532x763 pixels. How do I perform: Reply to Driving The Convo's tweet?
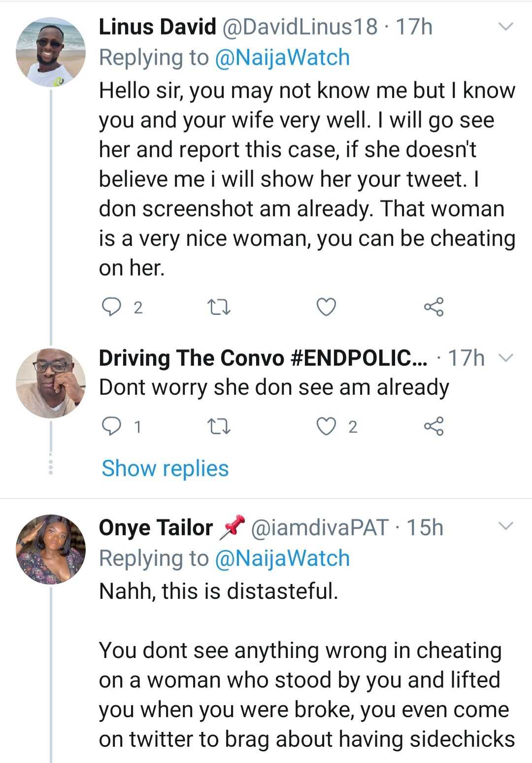pyautogui.click(x=112, y=426)
